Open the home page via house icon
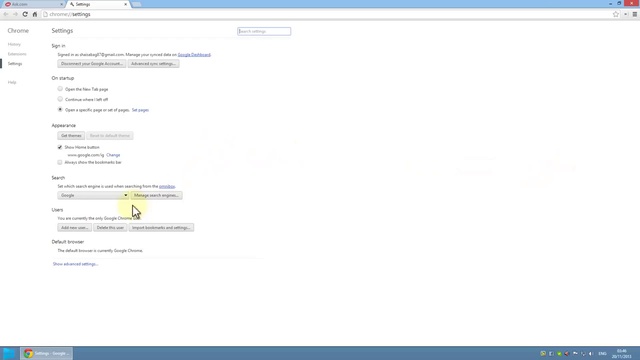Image resolution: width=640 pixels, height=360 pixels. (35, 14)
